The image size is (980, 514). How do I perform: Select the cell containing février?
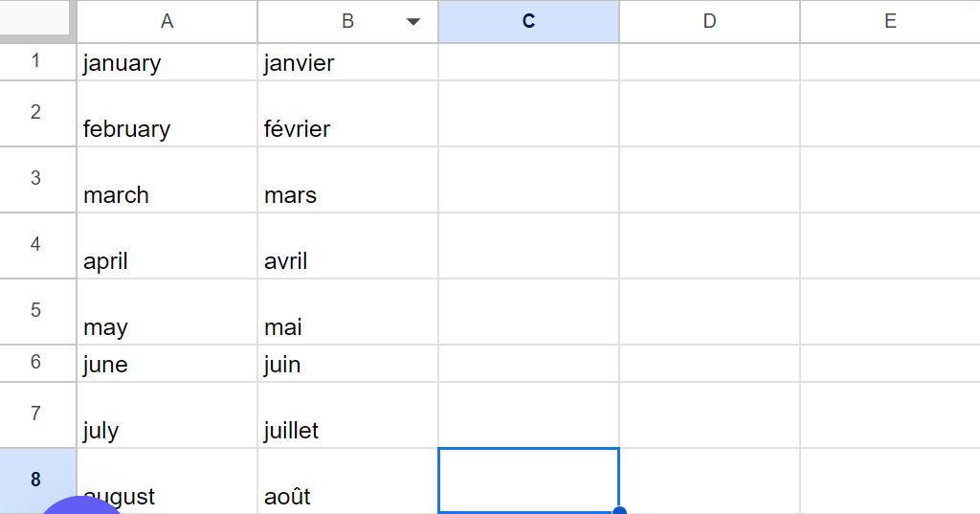[x=347, y=114]
